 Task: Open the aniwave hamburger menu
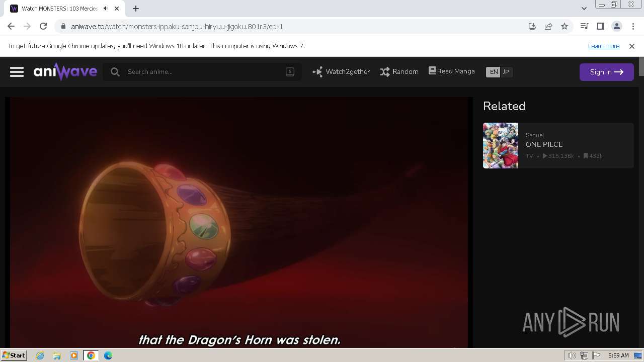point(17,72)
